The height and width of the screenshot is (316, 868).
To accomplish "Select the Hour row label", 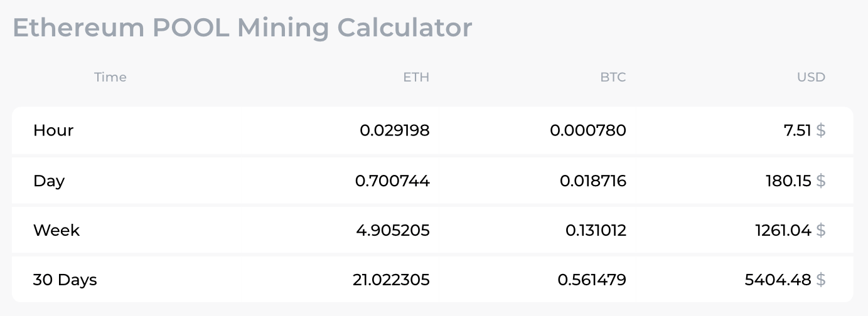I will point(53,130).
